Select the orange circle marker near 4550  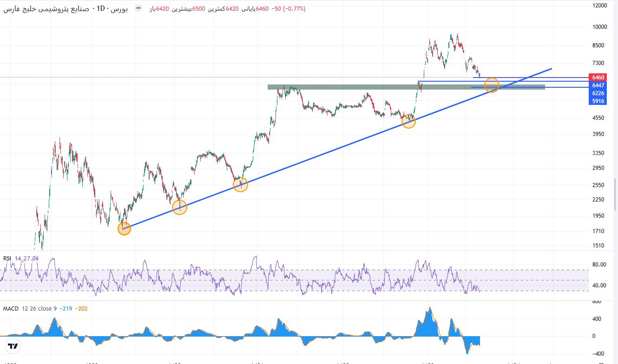point(408,122)
